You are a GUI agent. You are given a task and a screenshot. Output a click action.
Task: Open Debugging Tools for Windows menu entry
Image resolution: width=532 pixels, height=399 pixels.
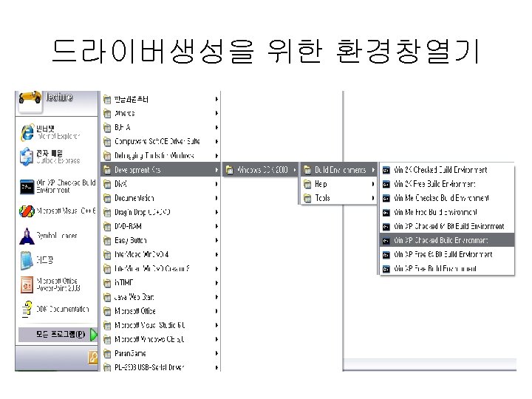[x=161, y=156]
